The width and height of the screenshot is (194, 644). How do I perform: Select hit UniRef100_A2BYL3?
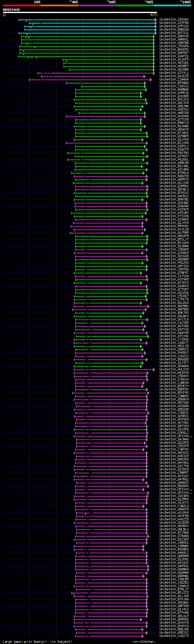coord(174,146)
